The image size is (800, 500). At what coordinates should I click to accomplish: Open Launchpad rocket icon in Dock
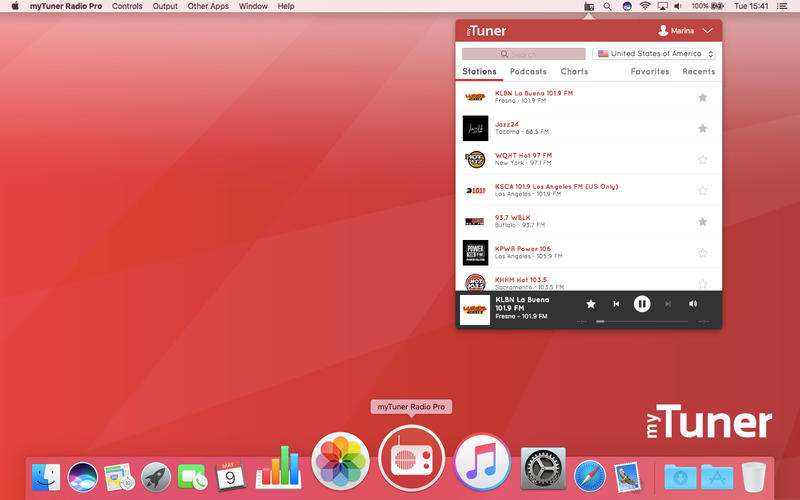(156, 477)
